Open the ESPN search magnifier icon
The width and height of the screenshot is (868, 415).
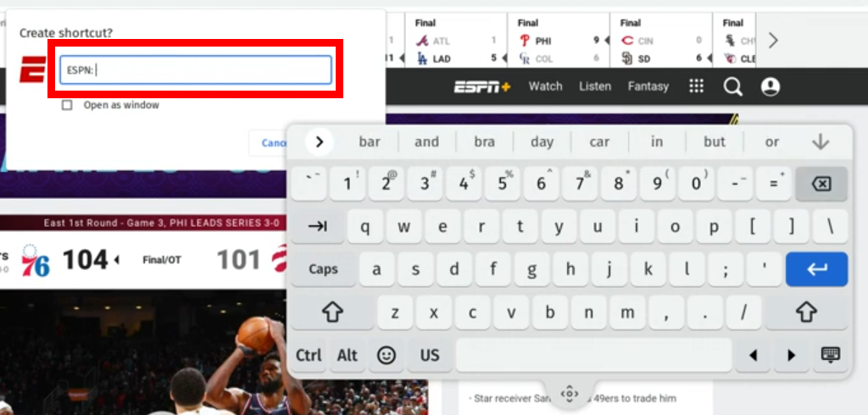tap(733, 86)
